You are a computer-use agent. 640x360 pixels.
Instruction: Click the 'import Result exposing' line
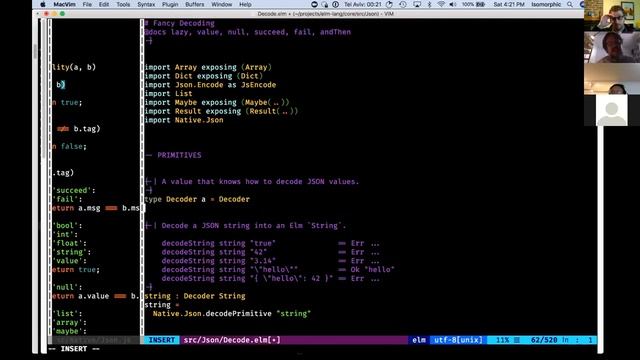pyautogui.click(x=221, y=111)
